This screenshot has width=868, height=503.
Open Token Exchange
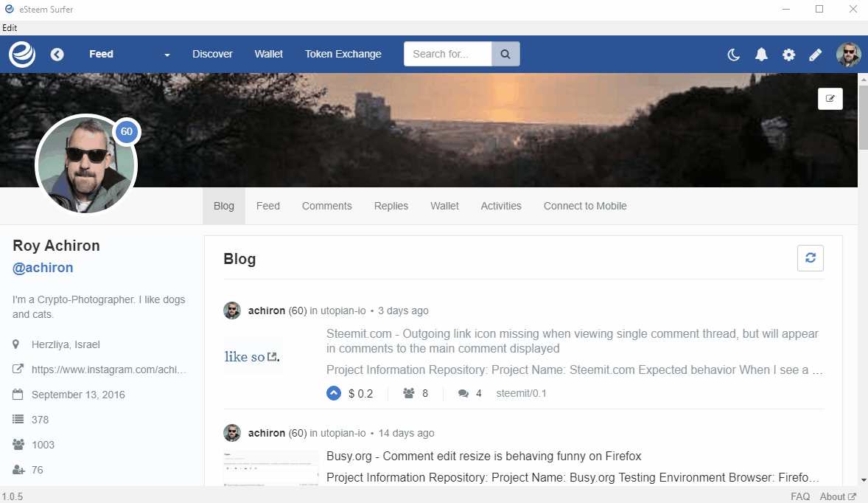(343, 55)
